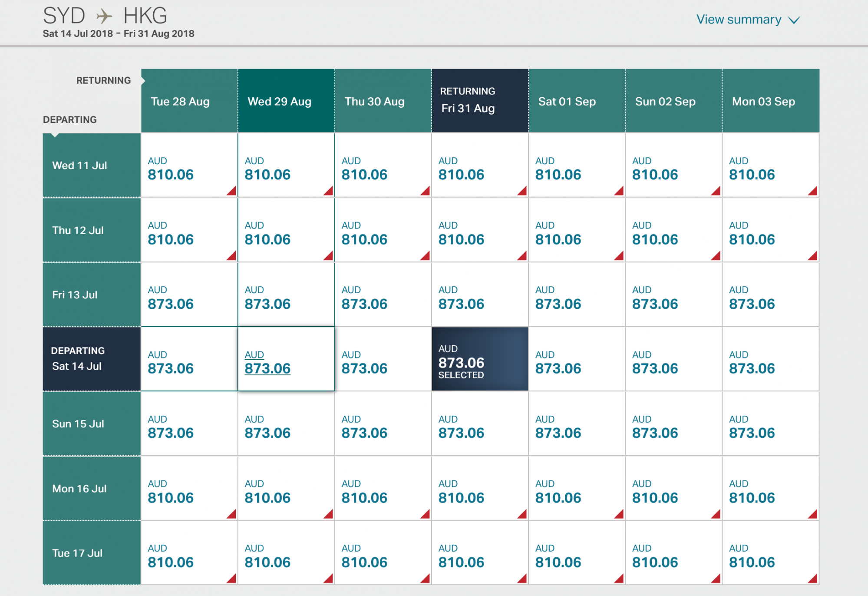
Task: Pick fare for Fri 13 Jul, Fri 31 Aug
Action: (x=480, y=295)
